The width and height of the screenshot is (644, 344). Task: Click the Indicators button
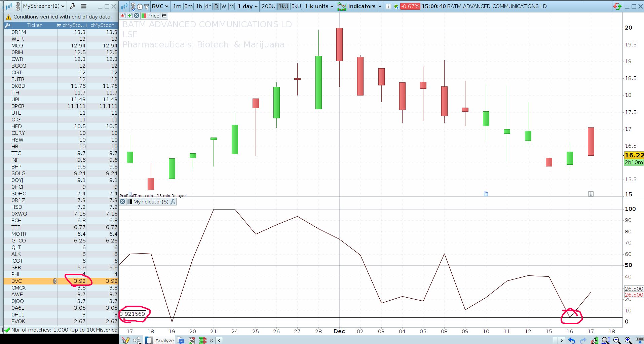point(356,6)
